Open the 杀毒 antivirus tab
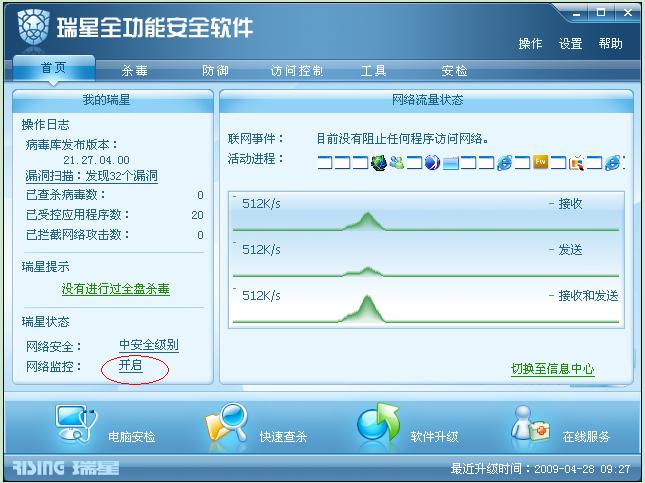The image size is (645, 483). point(135,71)
